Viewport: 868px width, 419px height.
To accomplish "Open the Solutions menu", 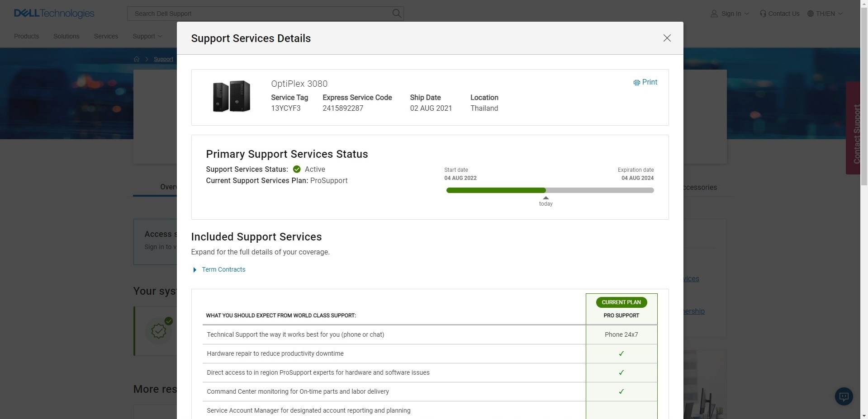I will click(x=66, y=36).
